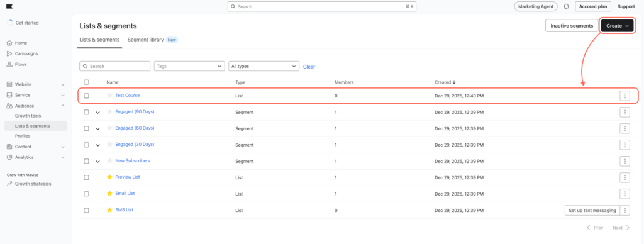Open Growth tools in sidebar
Viewport: 644px width, 244px height.
click(28, 116)
